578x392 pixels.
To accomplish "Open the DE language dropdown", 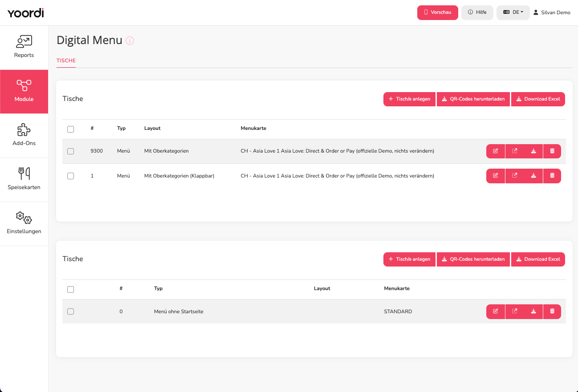I will click(x=513, y=12).
